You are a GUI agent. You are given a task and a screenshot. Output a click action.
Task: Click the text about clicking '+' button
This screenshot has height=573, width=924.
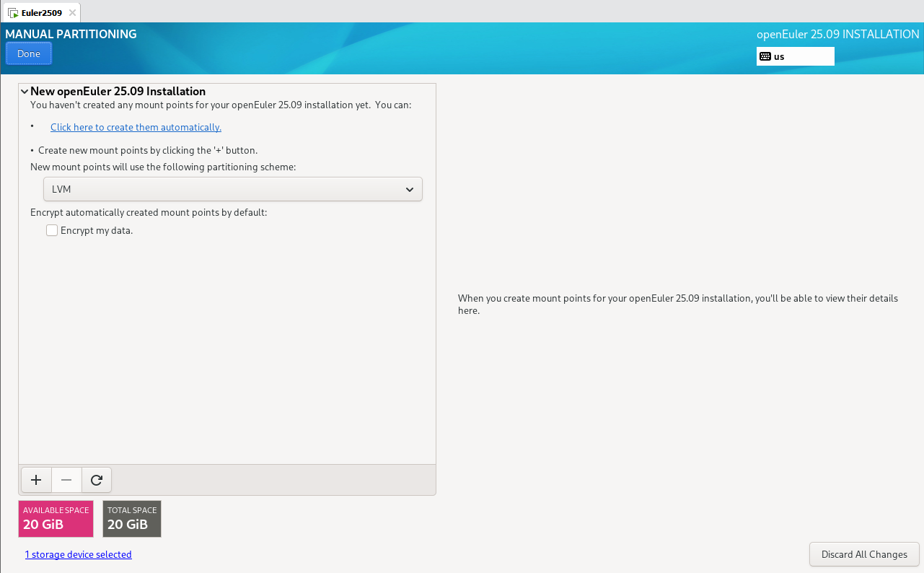pos(148,150)
